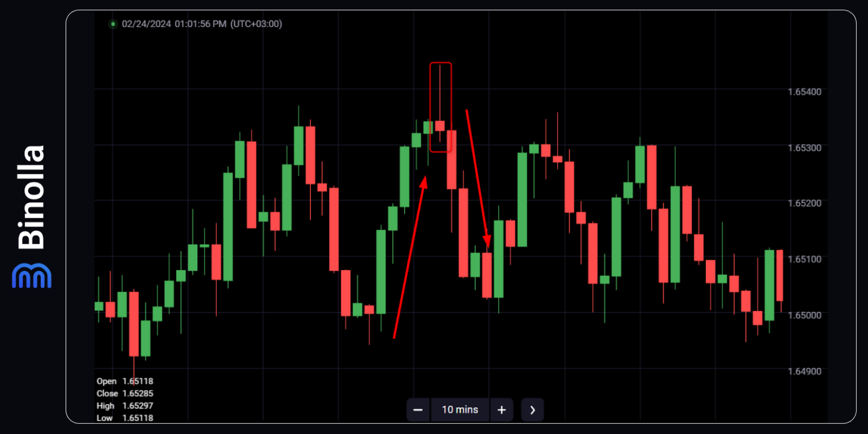Click the Low value 1.65118 in the legend
This screenshot has height=434, width=868.
138,418
